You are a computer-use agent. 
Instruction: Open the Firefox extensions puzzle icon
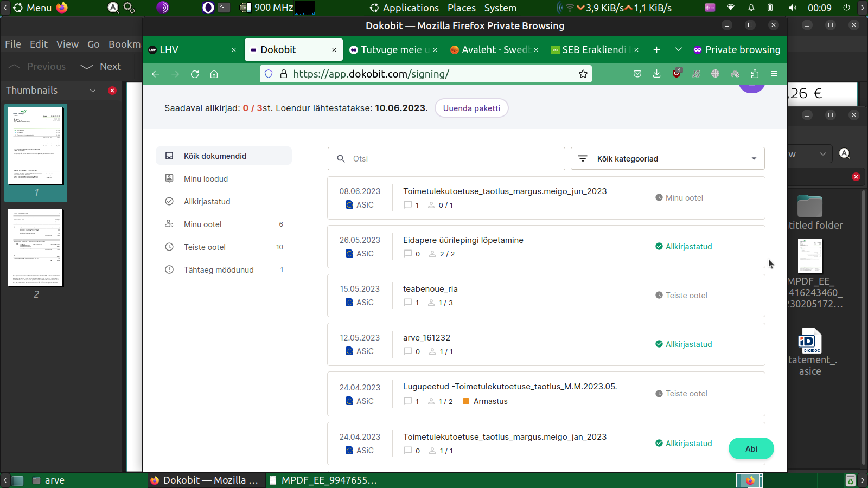pyautogui.click(x=755, y=74)
